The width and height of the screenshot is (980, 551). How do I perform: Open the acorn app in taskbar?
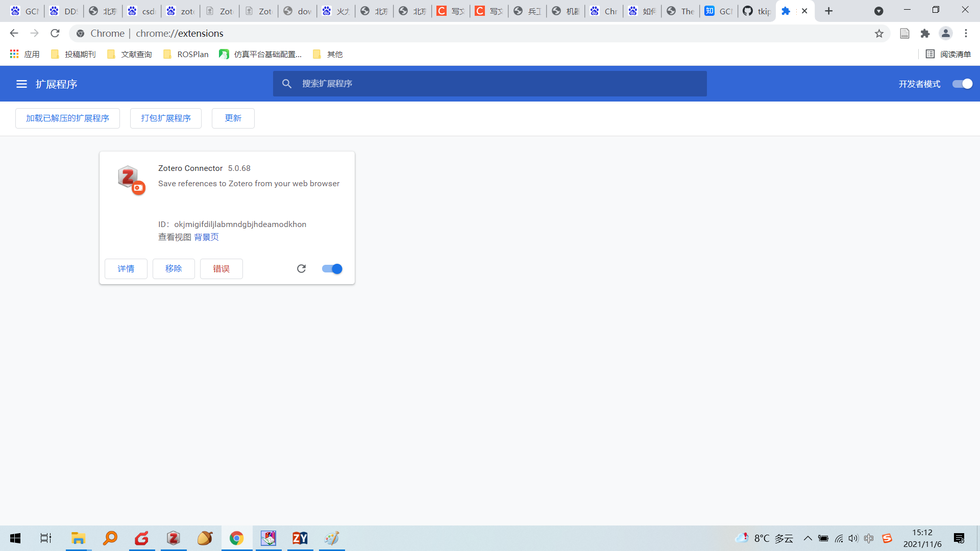click(x=205, y=538)
